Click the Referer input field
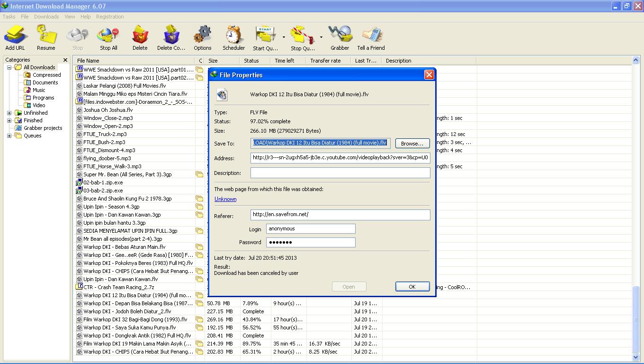Screen dimensions: 644x364 (x=340, y=215)
